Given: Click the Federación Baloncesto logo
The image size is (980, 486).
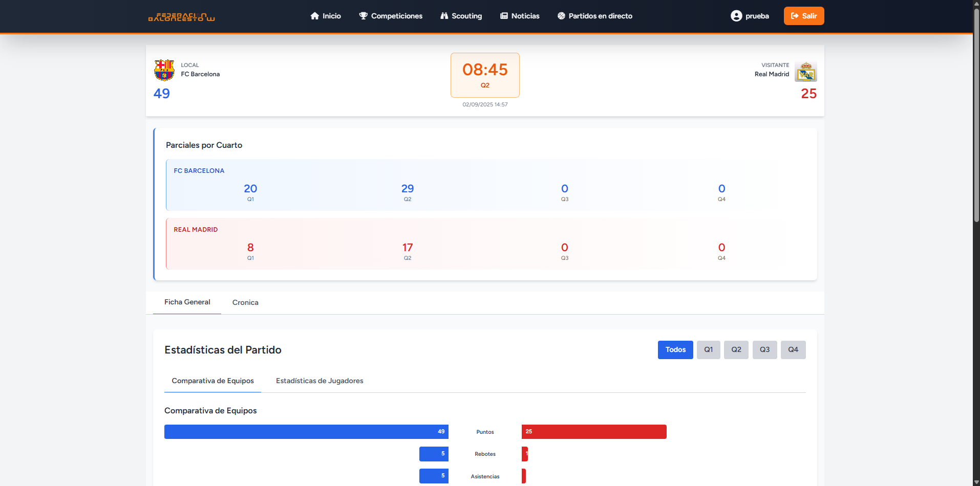Looking at the screenshot, I should [x=181, y=17].
